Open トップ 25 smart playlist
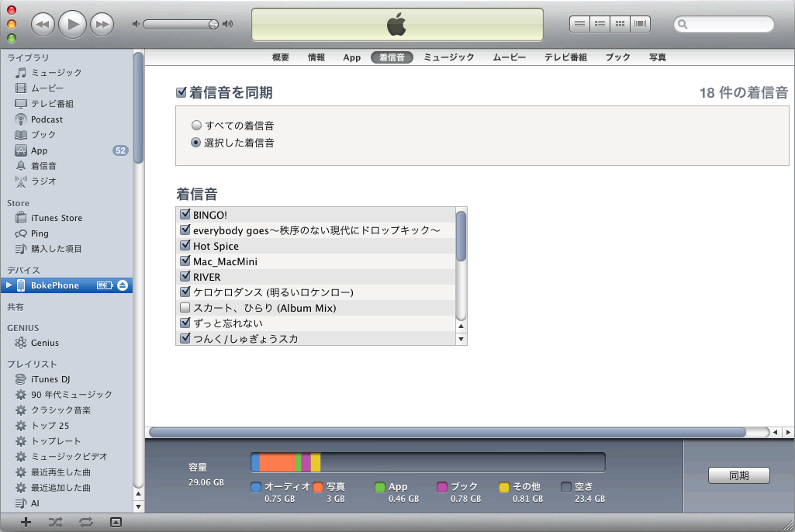The height and width of the screenshot is (532, 795). 50,426
